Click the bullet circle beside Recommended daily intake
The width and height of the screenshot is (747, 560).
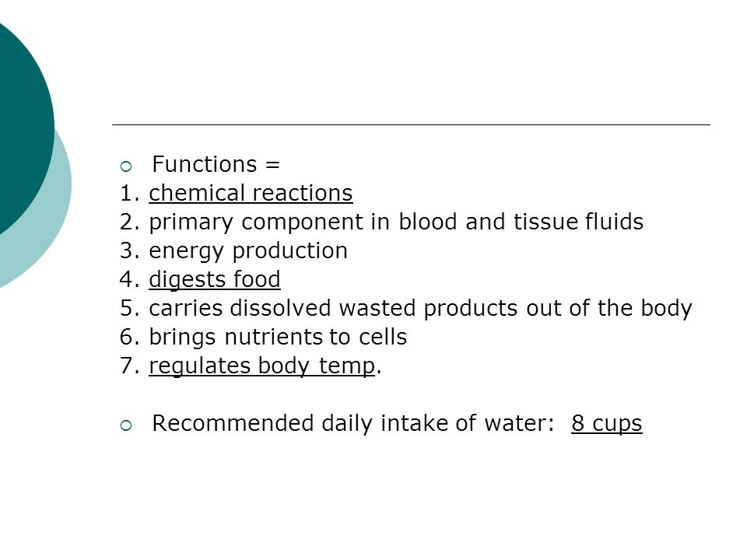click(126, 425)
